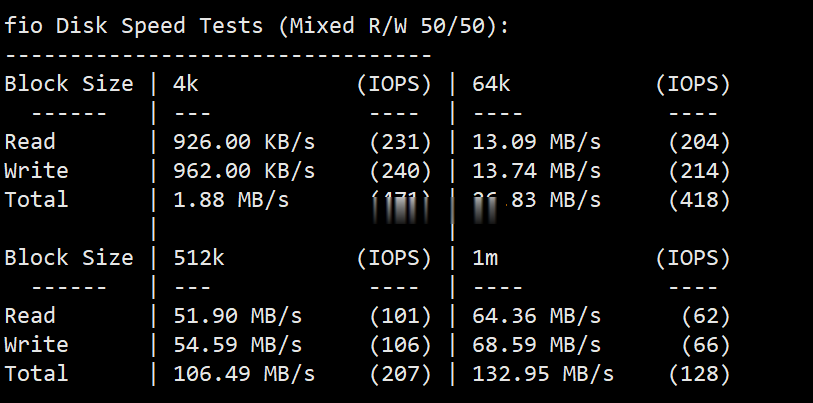Click the 1.88 MB/s total value
This screenshot has height=403, width=813.
pyautogui.click(x=231, y=200)
